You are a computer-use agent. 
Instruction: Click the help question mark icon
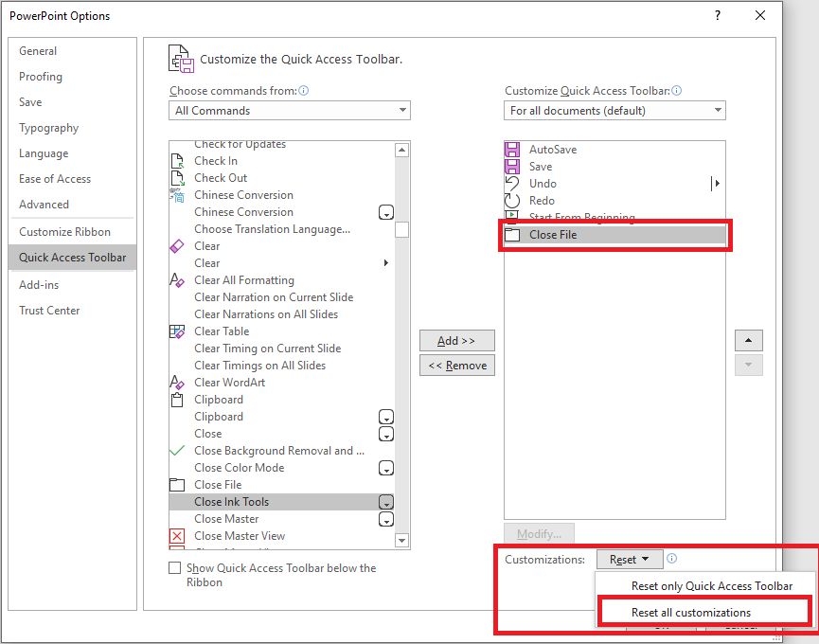718,15
